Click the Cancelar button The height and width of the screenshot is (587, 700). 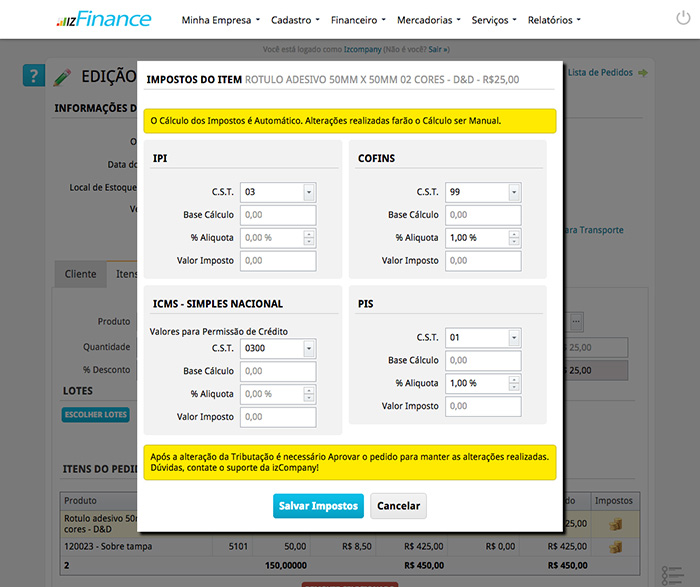pos(398,506)
